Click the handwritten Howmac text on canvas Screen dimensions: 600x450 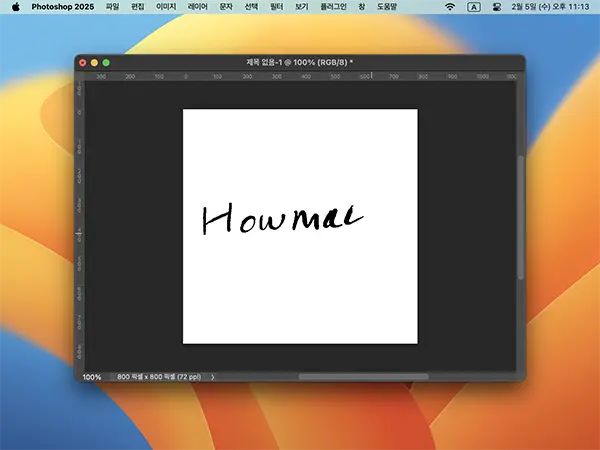tap(282, 218)
